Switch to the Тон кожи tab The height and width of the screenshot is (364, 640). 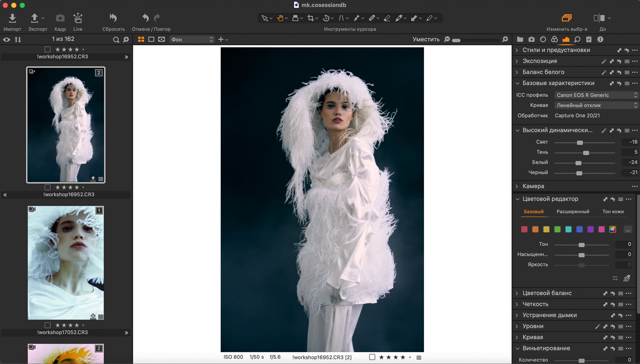pyautogui.click(x=613, y=212)
